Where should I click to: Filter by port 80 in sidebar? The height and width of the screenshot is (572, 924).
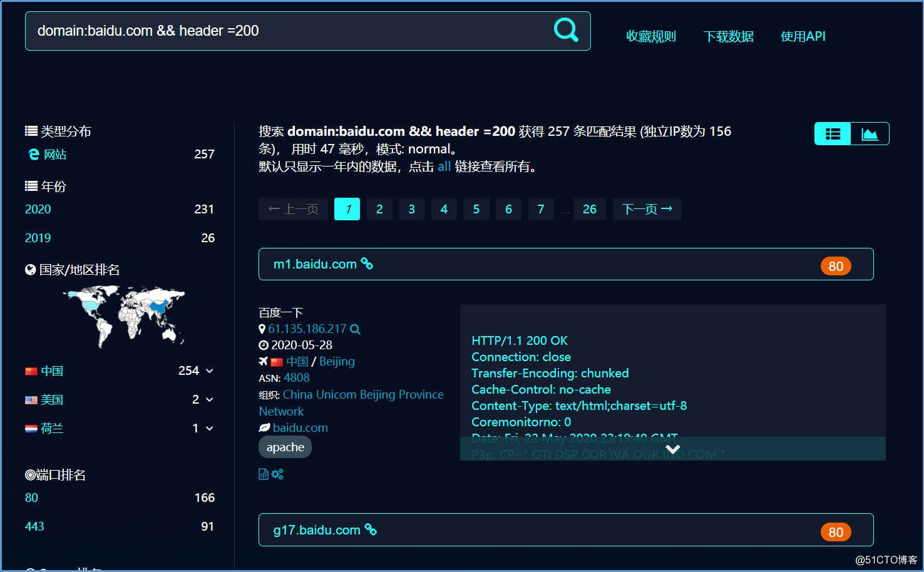point(31,498)
